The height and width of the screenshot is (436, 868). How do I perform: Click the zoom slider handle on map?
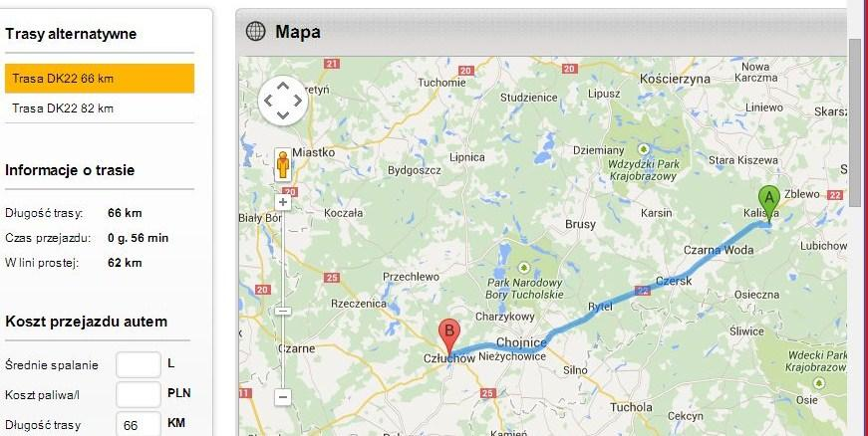(283, 312)
